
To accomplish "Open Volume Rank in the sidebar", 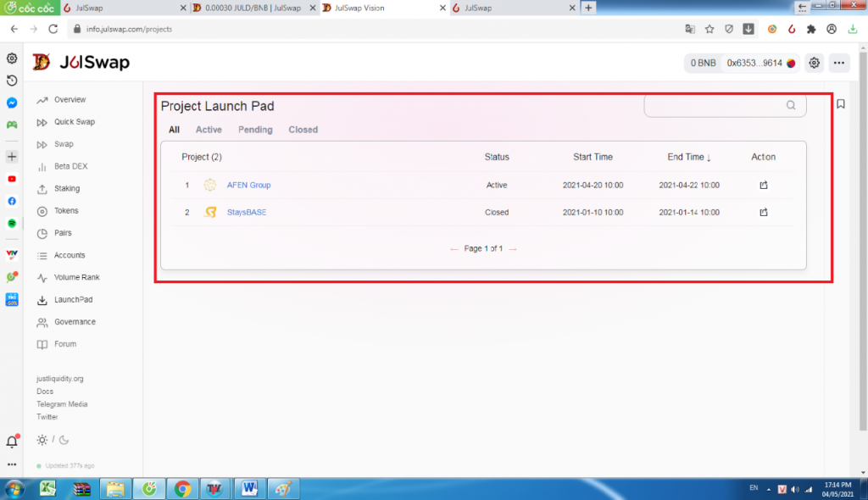I will point(76,277).
